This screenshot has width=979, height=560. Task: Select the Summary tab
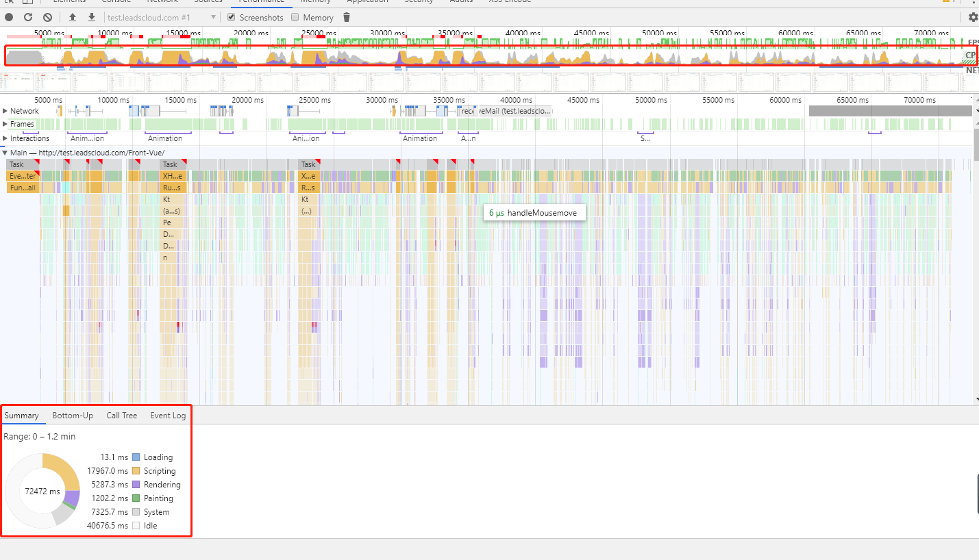click(21, 416)
